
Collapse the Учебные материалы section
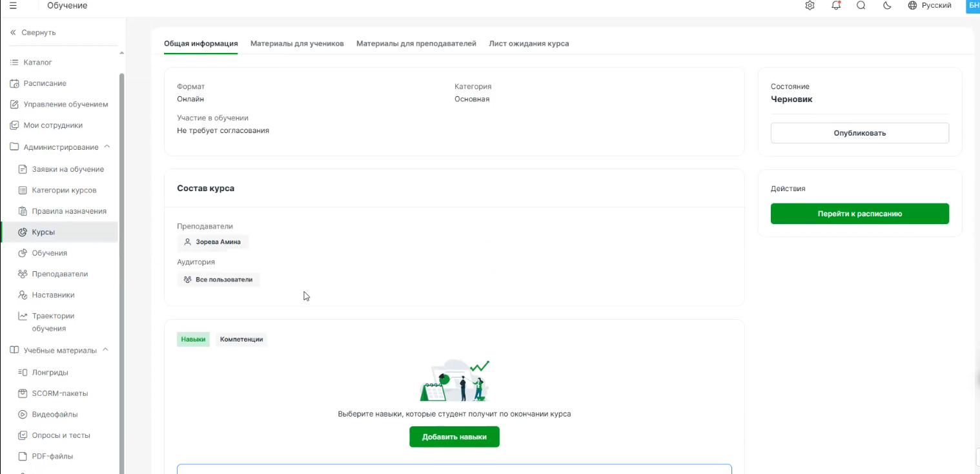106,350
